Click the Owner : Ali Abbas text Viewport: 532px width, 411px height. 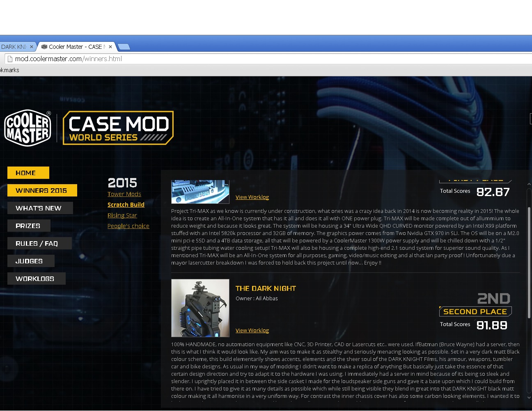257,299
